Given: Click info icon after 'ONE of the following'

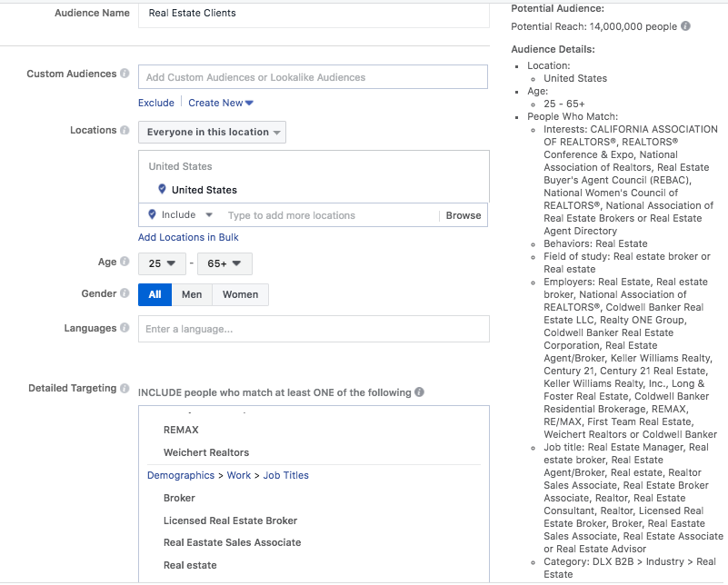Looking at the screenshot, I should tap(419, 392).
